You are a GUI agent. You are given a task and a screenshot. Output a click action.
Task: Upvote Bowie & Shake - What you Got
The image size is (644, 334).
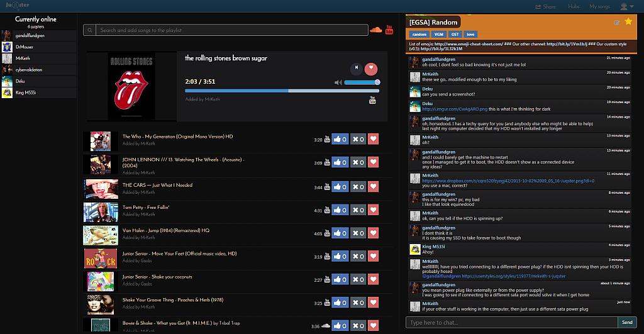coord(340,326)
